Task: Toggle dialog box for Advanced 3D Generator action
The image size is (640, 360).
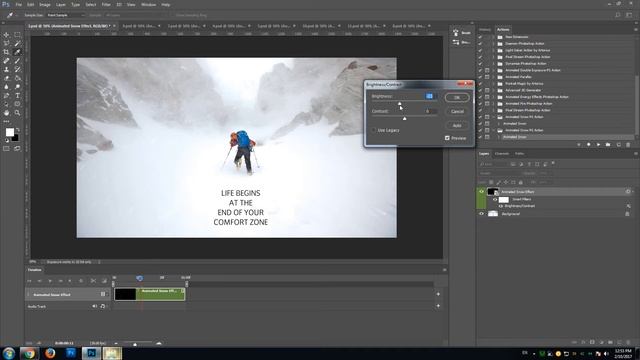Action: point(487,90)
